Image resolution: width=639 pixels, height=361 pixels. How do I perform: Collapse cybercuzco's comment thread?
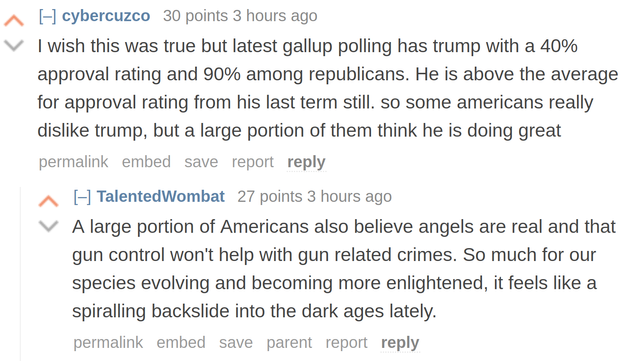(47, 16)
